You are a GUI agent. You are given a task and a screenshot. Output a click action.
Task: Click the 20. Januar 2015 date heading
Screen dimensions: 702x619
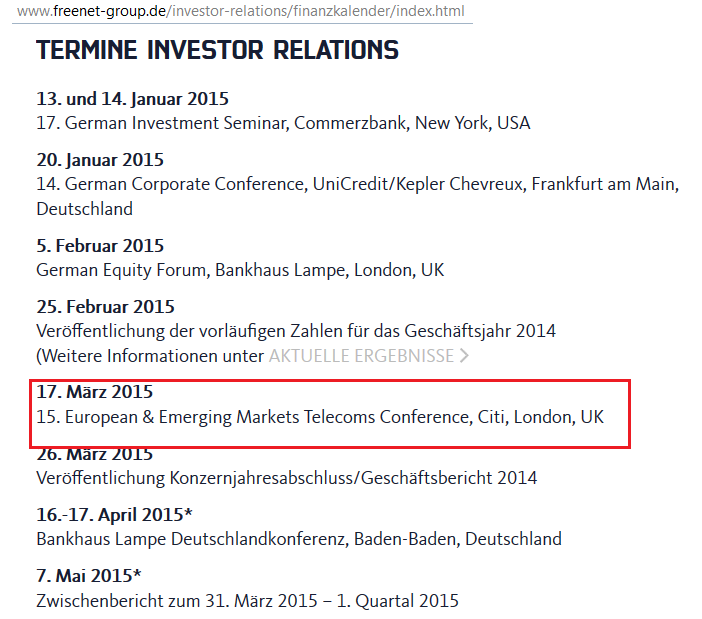pos(100,160)
